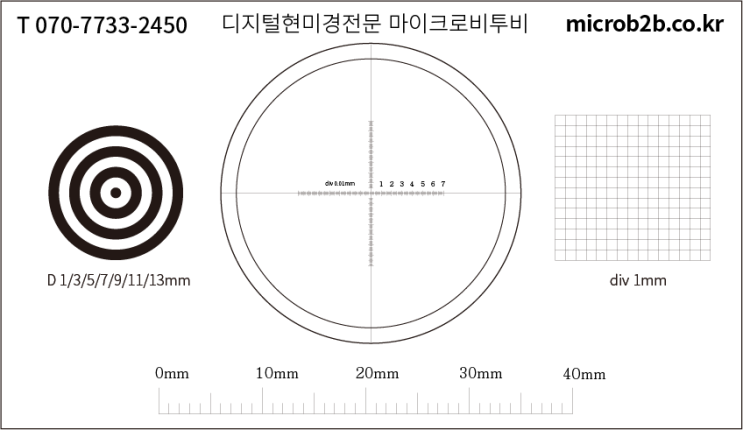Viewport: 743px width, 430px height.
Task: Click the number 4 on the reticle scale
Action: [x=412, y=184]
